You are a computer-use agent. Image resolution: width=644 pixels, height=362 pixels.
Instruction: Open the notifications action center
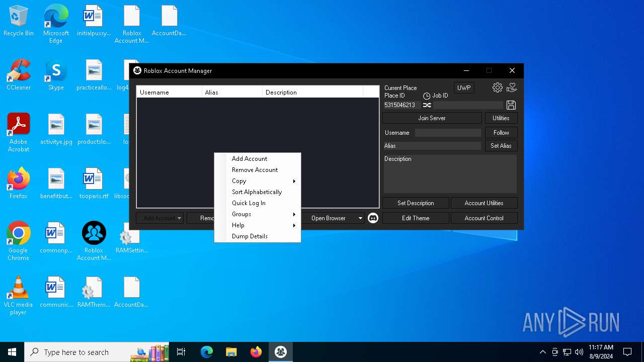coord(627,352)
